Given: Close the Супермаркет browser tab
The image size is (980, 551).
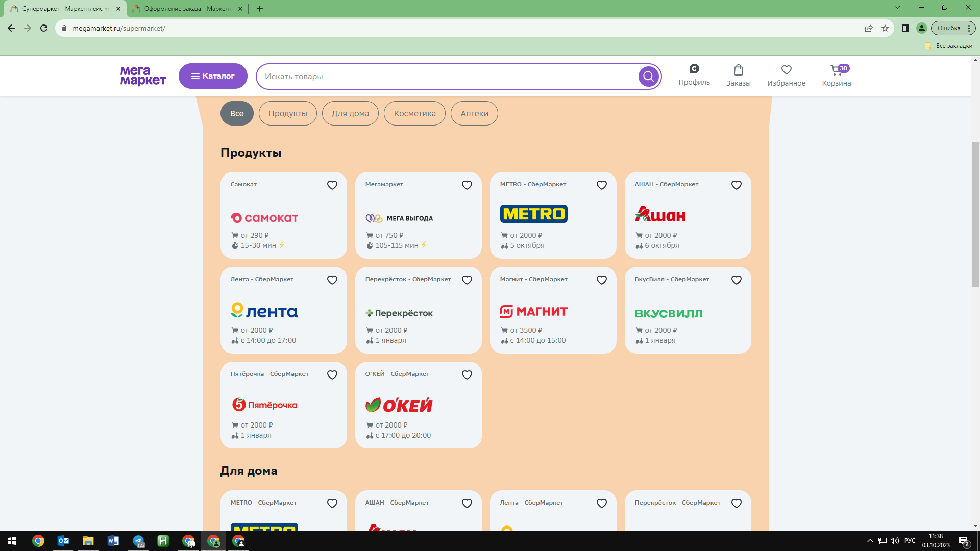Looking at the screenshot, I should point(118,9).
